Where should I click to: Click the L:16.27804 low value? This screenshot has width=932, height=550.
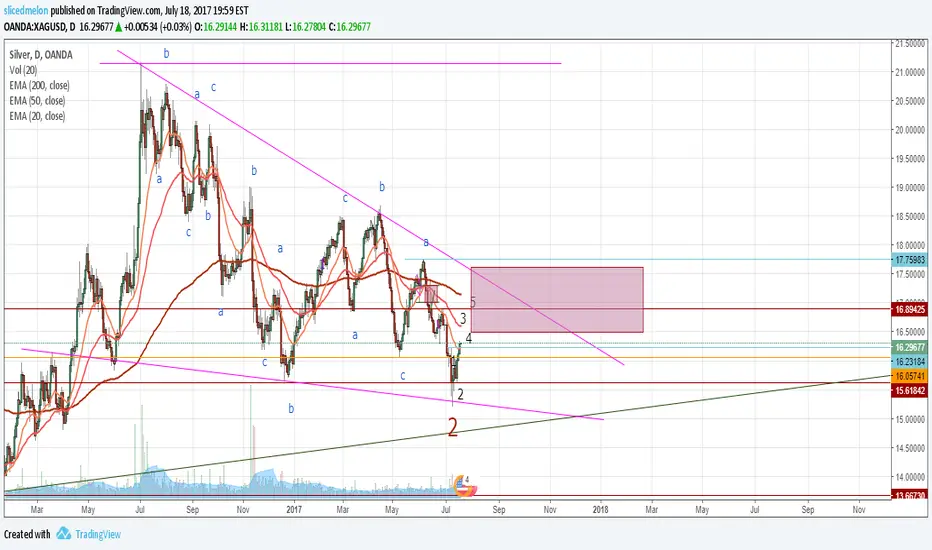(x=306, y=27)
